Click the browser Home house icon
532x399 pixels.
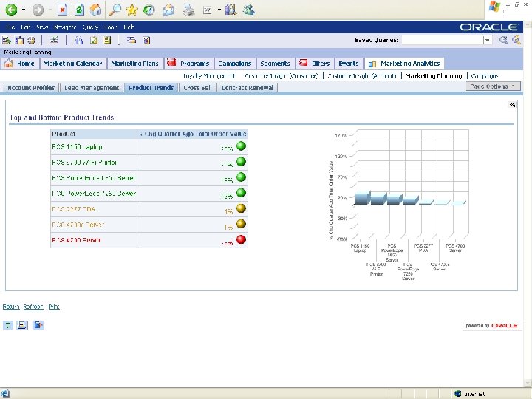coord(95,10)
